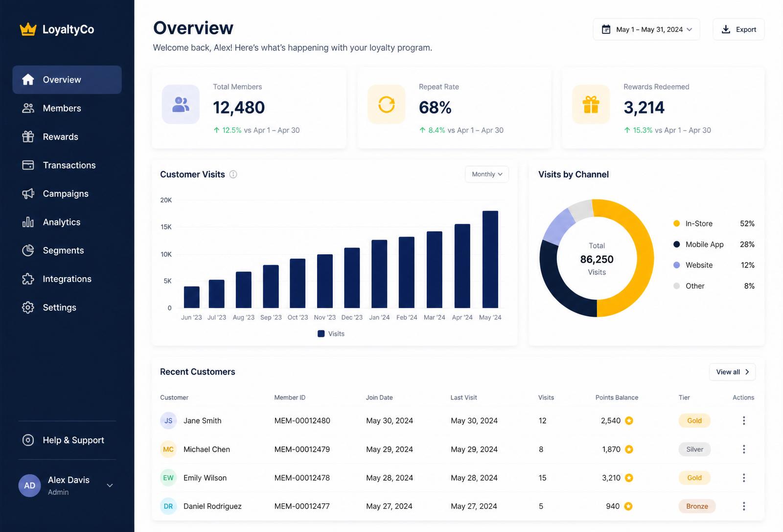The height and width of the screenshot is (532, 783).
Task: Click the Total Members people icon tile
Action: tap(181, 104)
